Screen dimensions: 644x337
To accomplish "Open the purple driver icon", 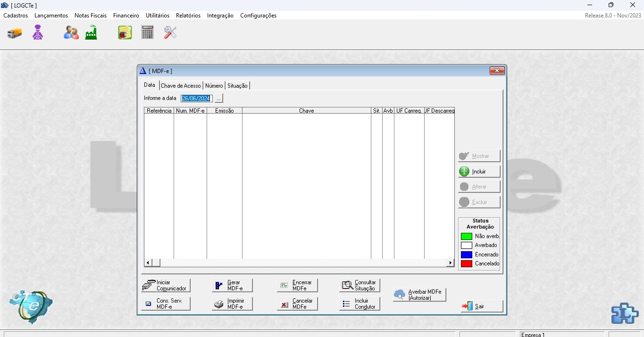I will pos(38,33).
